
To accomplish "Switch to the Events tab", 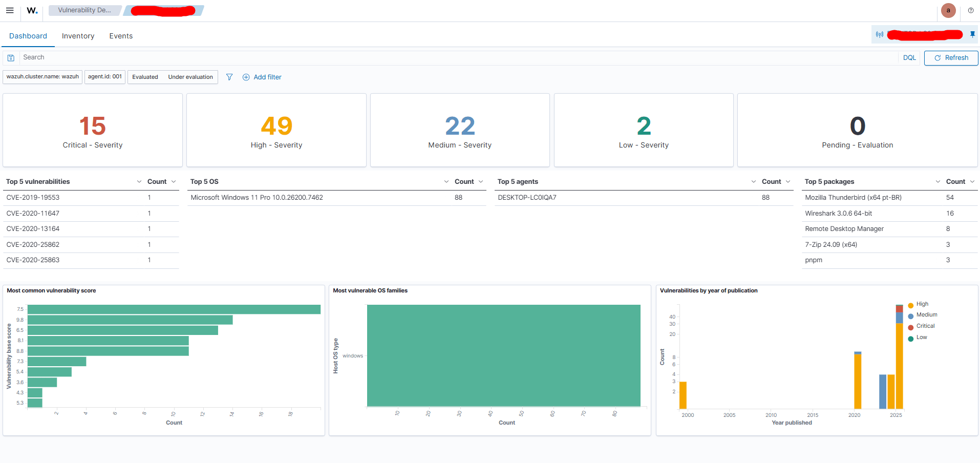I will coord(121,36).
